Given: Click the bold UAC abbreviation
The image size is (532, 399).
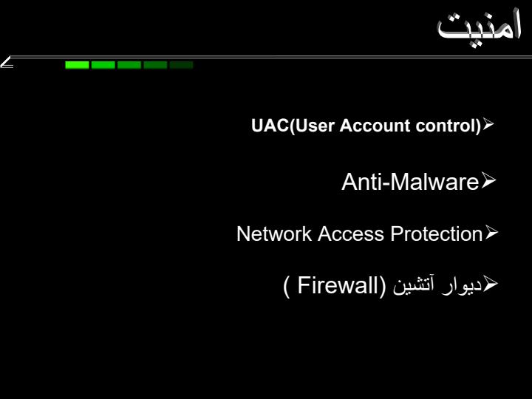Looking at the screenshot, I should click(270, 126).
